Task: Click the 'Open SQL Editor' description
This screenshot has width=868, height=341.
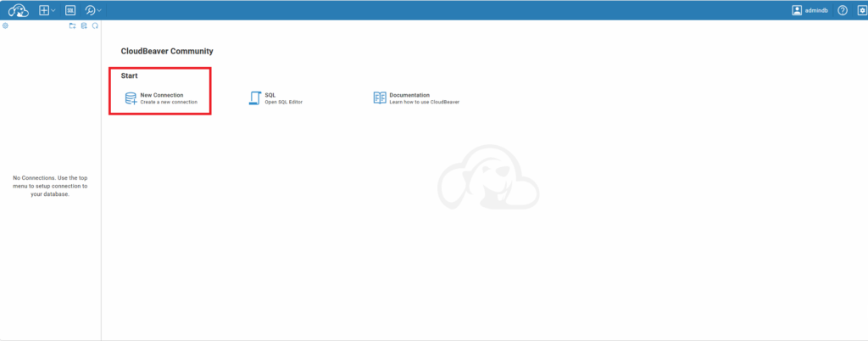Action: 284,103
